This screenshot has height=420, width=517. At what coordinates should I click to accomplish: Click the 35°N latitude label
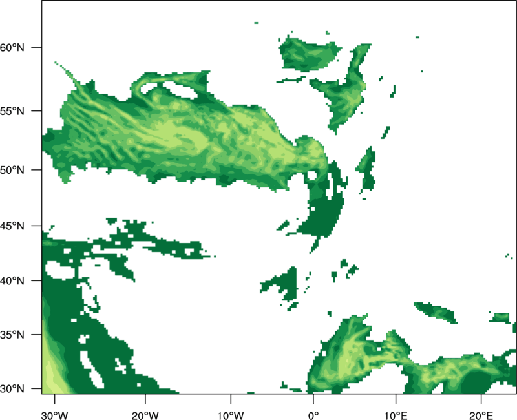coord(12,335)
